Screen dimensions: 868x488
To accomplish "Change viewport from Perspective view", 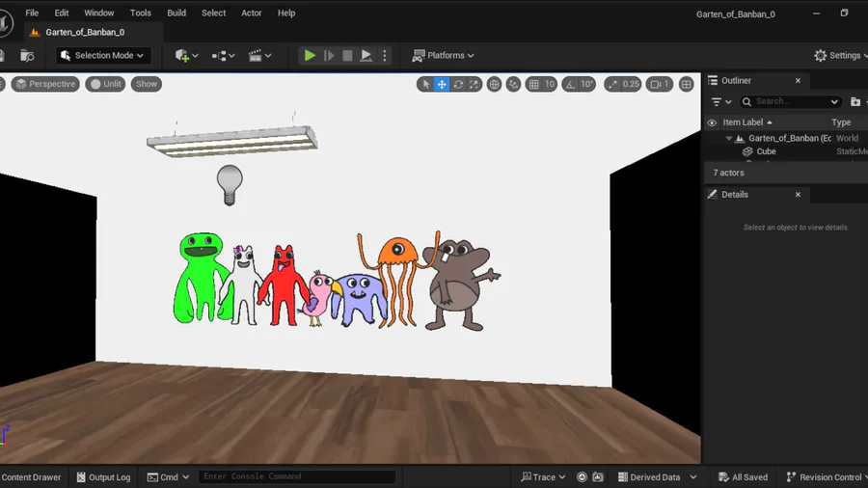I will [45, 84].
